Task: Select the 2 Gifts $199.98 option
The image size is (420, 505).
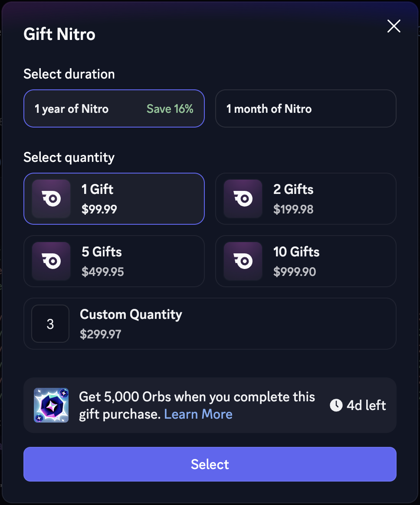Action: (305, 199)
